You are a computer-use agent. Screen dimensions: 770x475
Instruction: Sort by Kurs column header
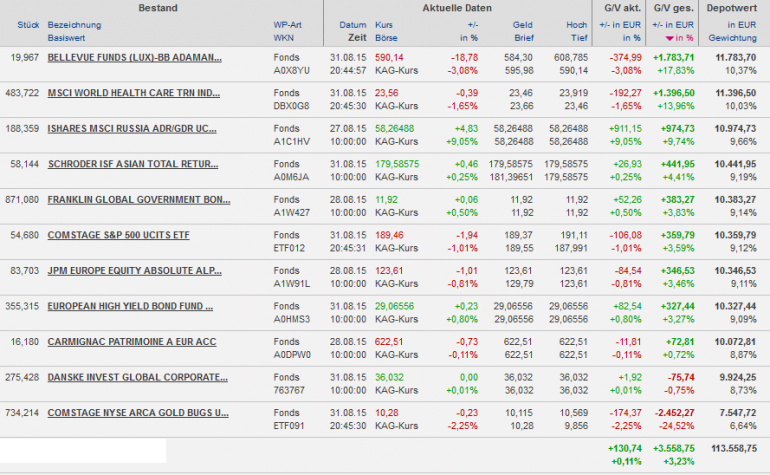pyautogui.click(x=385, y=24)
